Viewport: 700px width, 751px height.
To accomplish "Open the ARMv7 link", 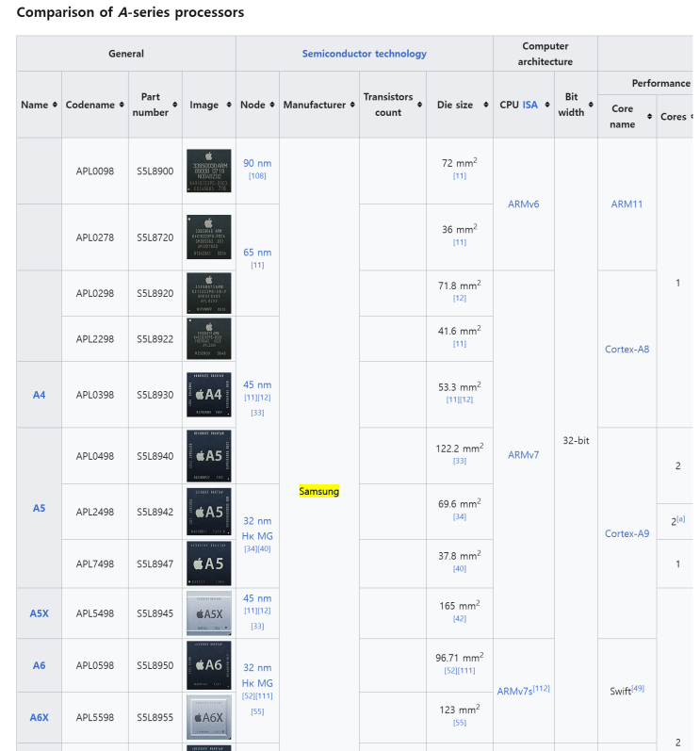I will 523,455.
